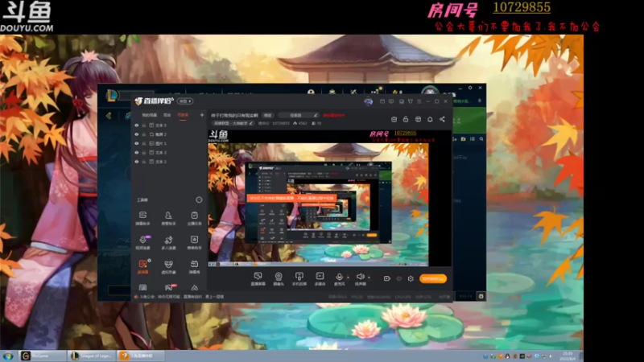Click the speaker volume icon in bottom bar
This screenshot has width=644, height=362.
pyautogui.click(x=360, y=278)
